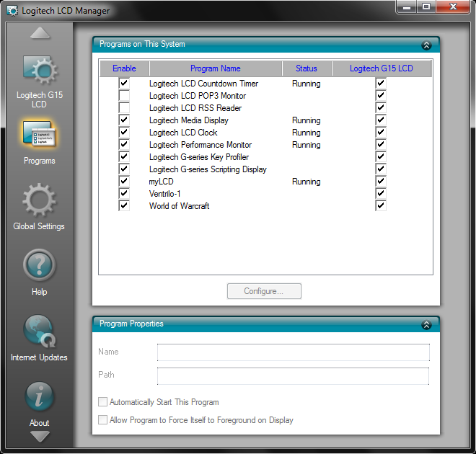Open Internet Updates globe icon
Screen dimensions: 476x454
pyautogui.click(x=40, y=331)
